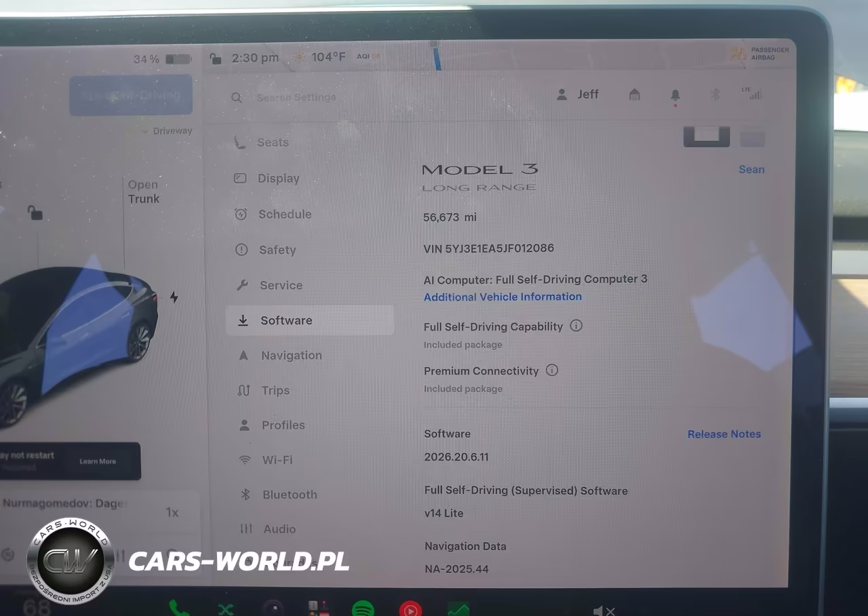Tap the 104°F weather display

(319, 58)
